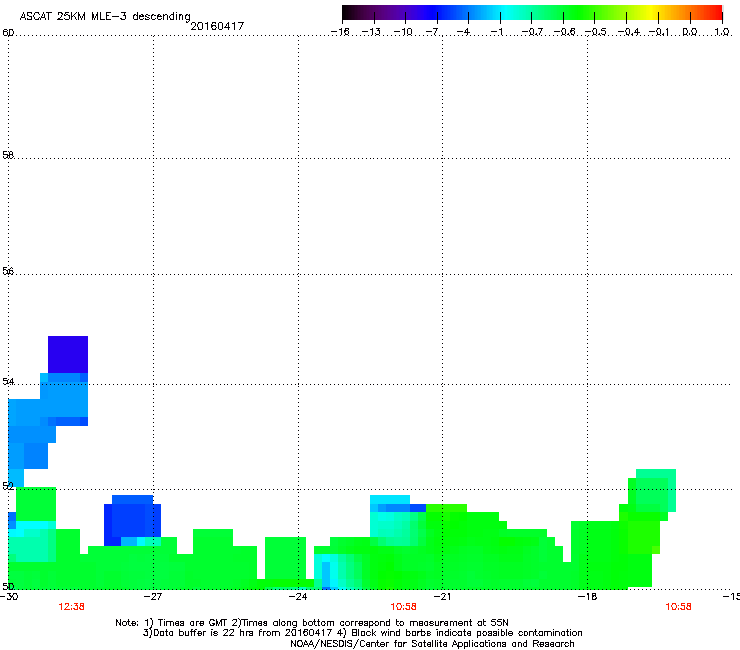Click the -1 label on the color scale
The width and height of the screenshot is (740, 650).
pos(496,32)
